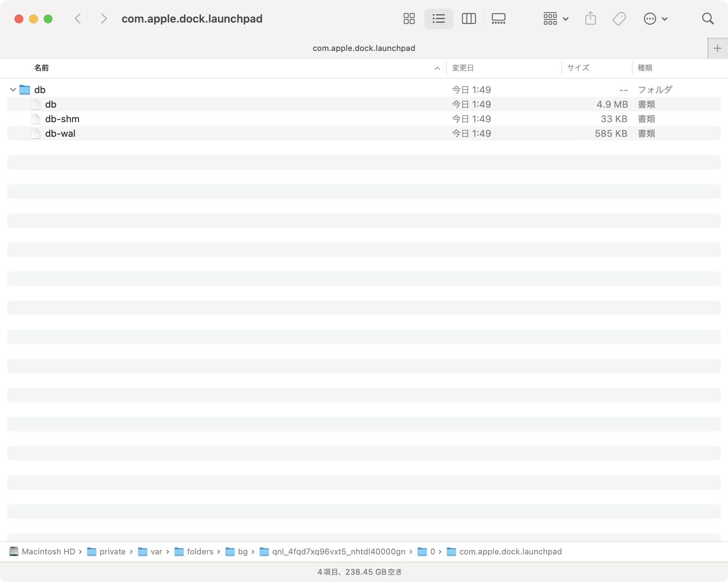Screen dimensions: 728x582
Task: Click qnl_4fqd7xq96vxt5_nhtdl40000gn in path bar
Action: tap(332, 551)
